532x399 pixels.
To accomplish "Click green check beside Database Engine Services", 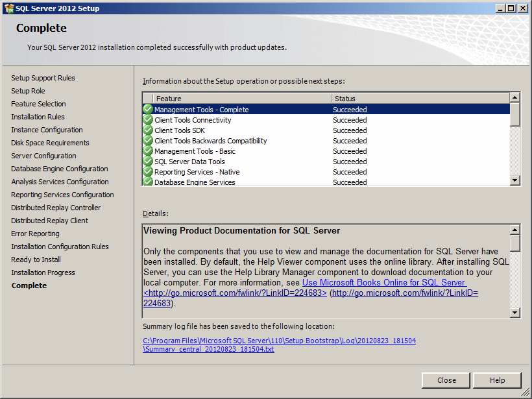I will [148, 182].
